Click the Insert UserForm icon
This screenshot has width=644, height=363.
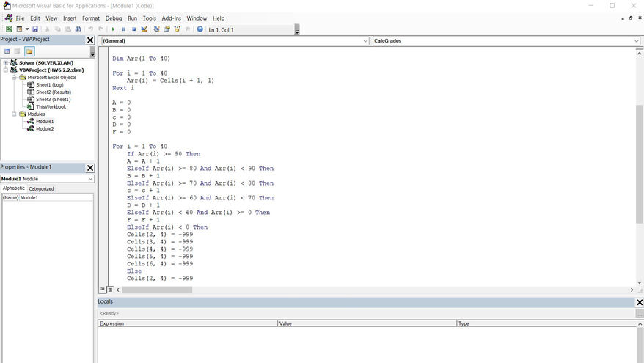[x=19, y=29]
